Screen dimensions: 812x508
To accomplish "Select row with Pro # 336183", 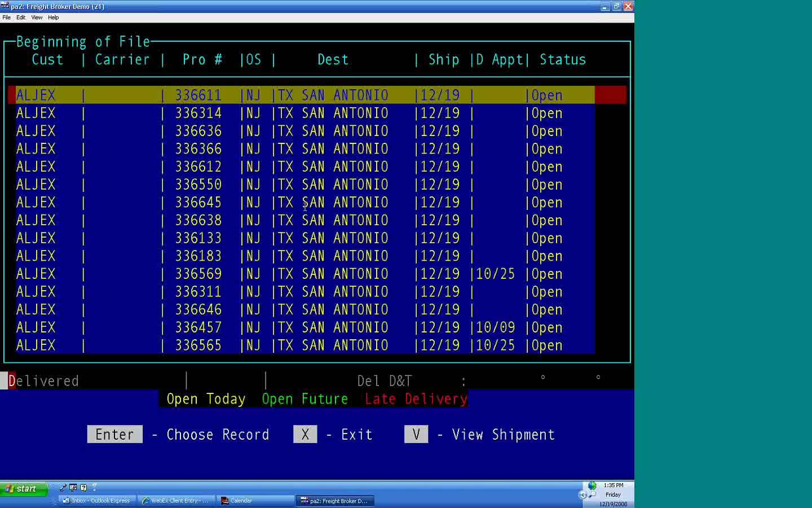I will coord(305,256).
